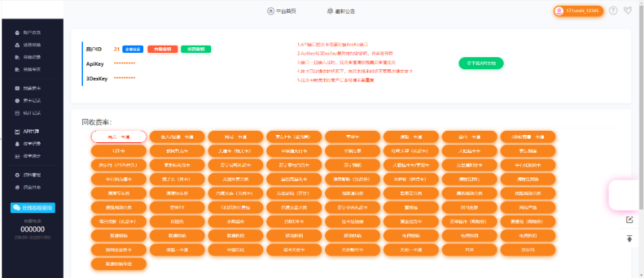
Task: Click the account overview icon in sidebar
Action: 17,32
